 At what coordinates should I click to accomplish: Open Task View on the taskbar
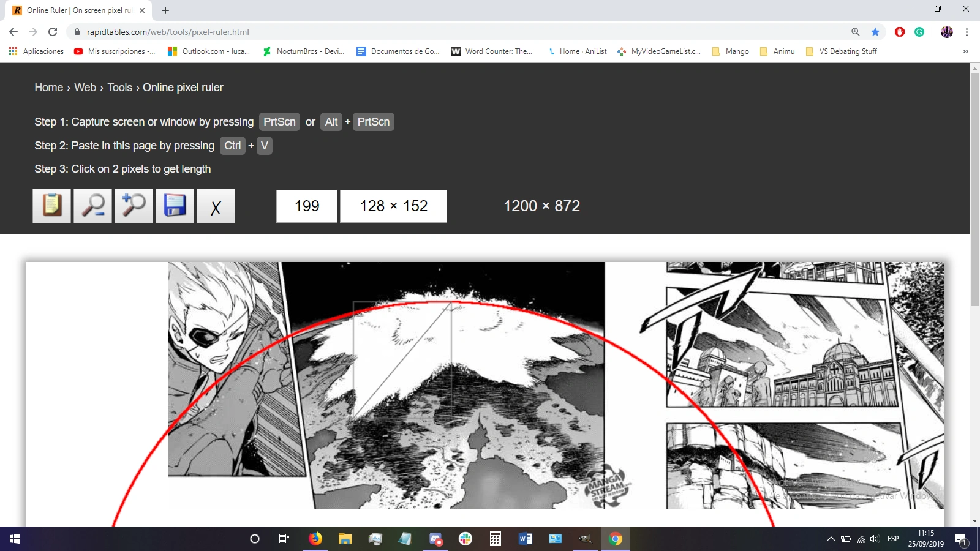click(x=284, y=539)
